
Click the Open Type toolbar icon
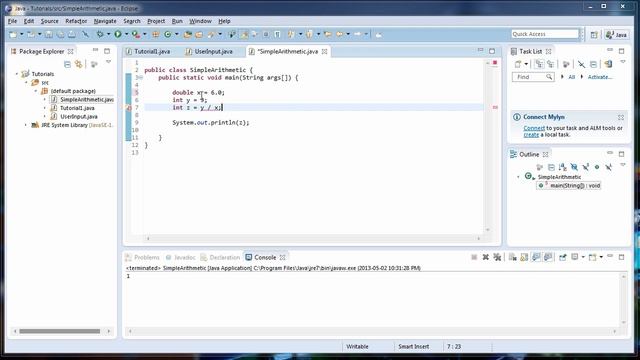187,34
